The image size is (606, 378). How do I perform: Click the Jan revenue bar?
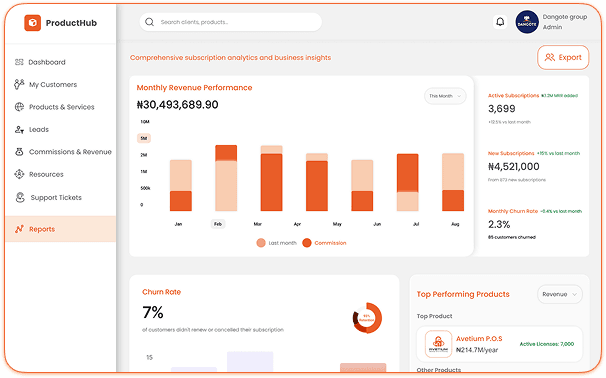[x=180, y=186]
